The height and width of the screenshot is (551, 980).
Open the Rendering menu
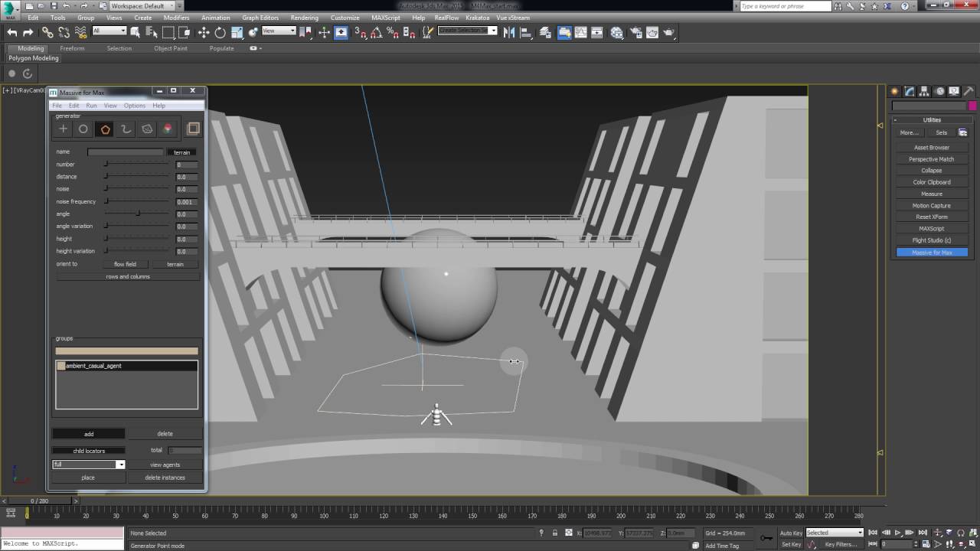tap(305, 18)
